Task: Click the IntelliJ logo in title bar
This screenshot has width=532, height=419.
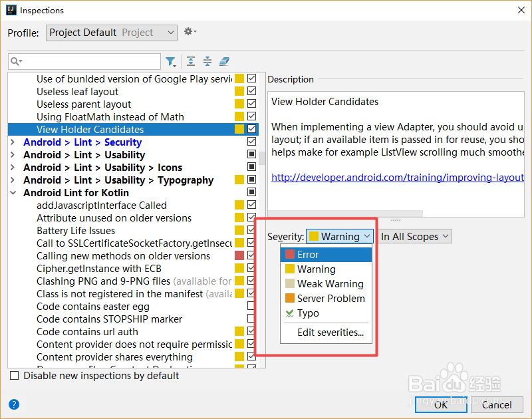Action: point(11,10)
